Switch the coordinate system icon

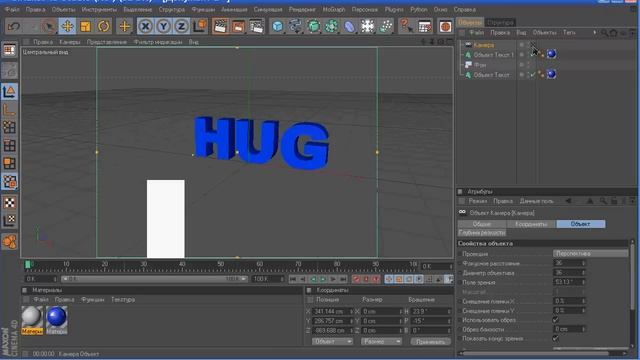200,27
